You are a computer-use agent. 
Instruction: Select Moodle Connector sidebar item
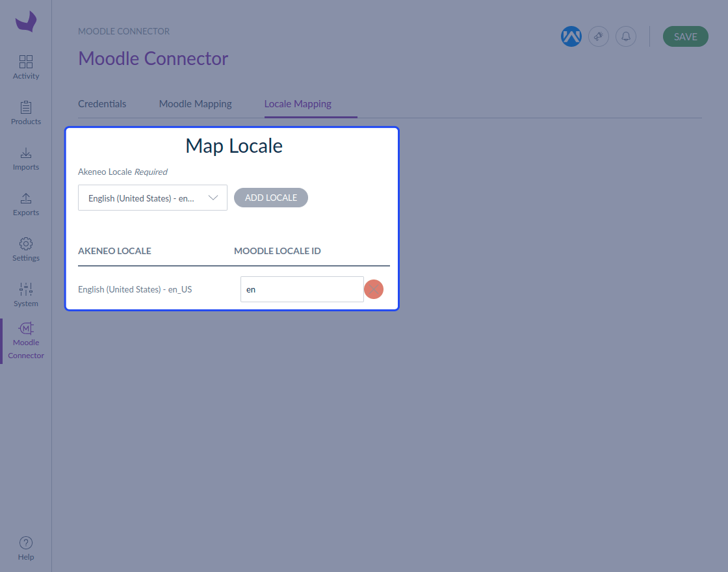[26, 341]
